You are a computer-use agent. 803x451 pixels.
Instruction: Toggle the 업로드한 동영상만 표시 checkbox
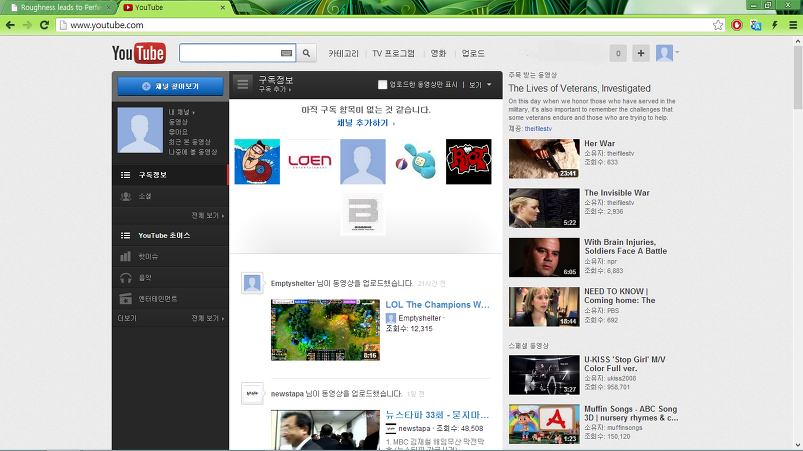(x=382, y=84)
